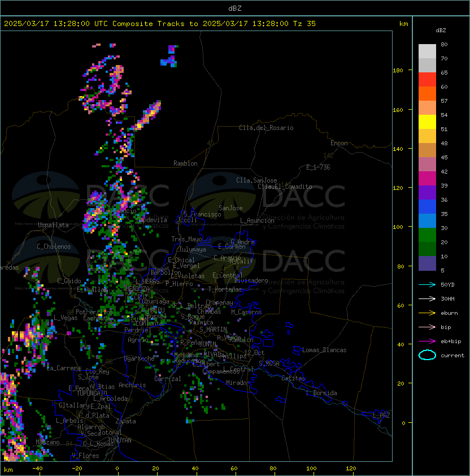Click the 'Divisadero' map label
Screen dimensions: 470x476
pyautogui.click(x=251, y=280)
